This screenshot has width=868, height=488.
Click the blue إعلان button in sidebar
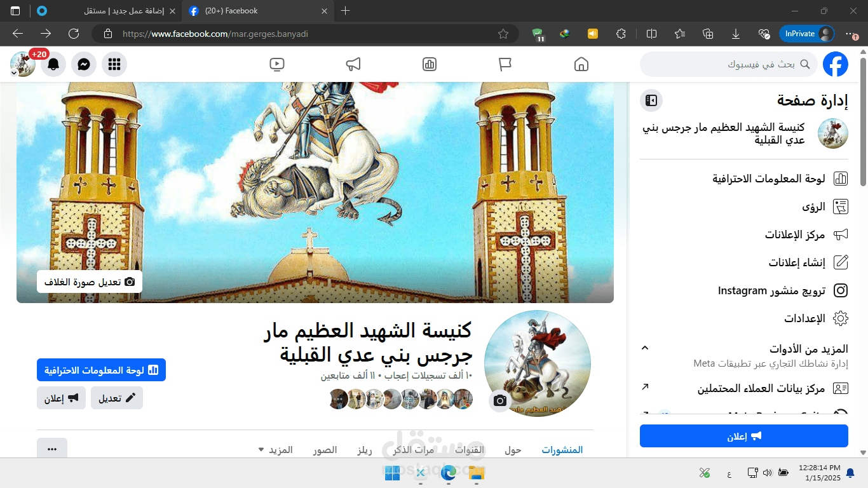[x=744, y=437]
